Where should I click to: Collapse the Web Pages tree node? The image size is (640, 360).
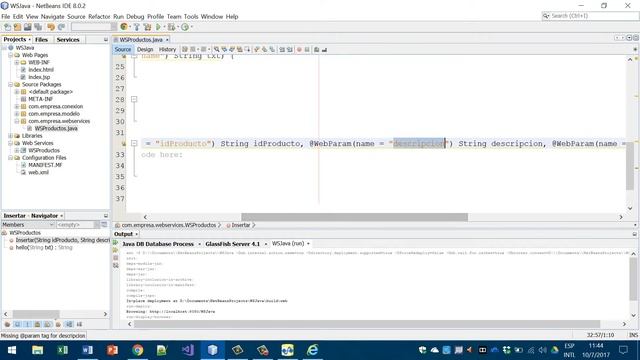coord(10,55)
